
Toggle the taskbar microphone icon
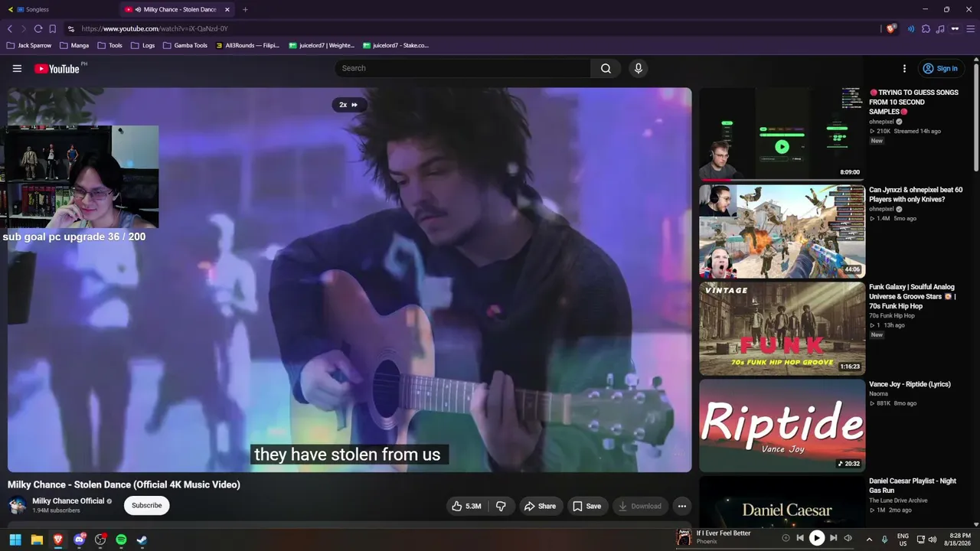click(884, 539)
